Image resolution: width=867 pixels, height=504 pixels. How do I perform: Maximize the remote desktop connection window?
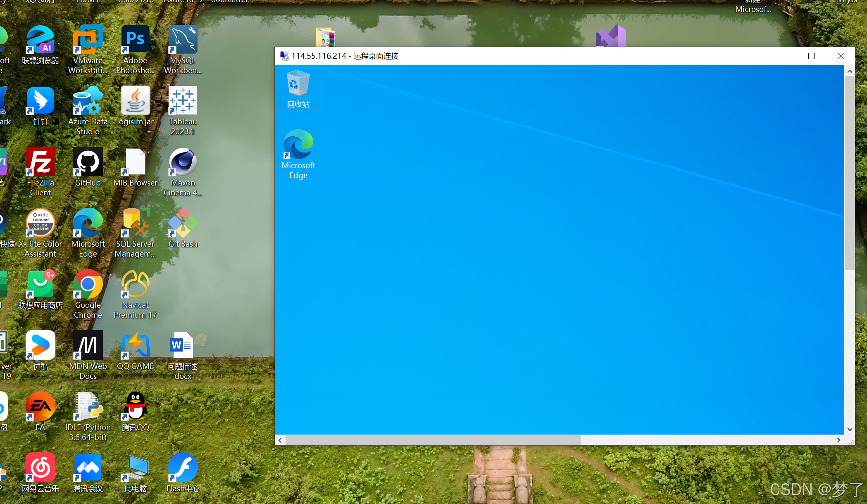pos(811,56)
